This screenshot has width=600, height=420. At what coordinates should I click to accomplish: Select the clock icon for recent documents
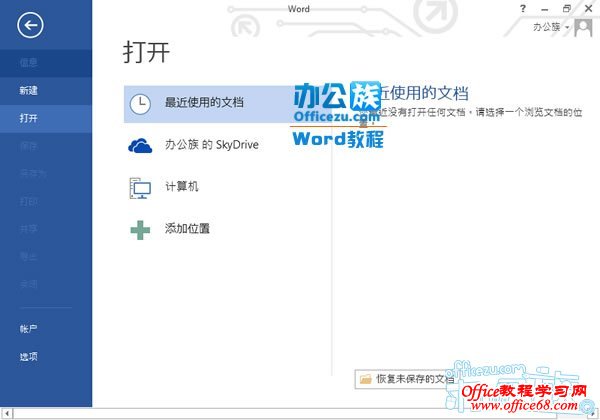(x=140, y=104)
